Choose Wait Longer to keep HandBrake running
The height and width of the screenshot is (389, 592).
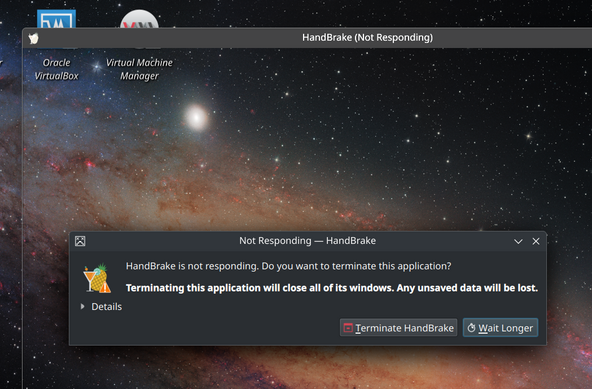[x=500, y=328]
